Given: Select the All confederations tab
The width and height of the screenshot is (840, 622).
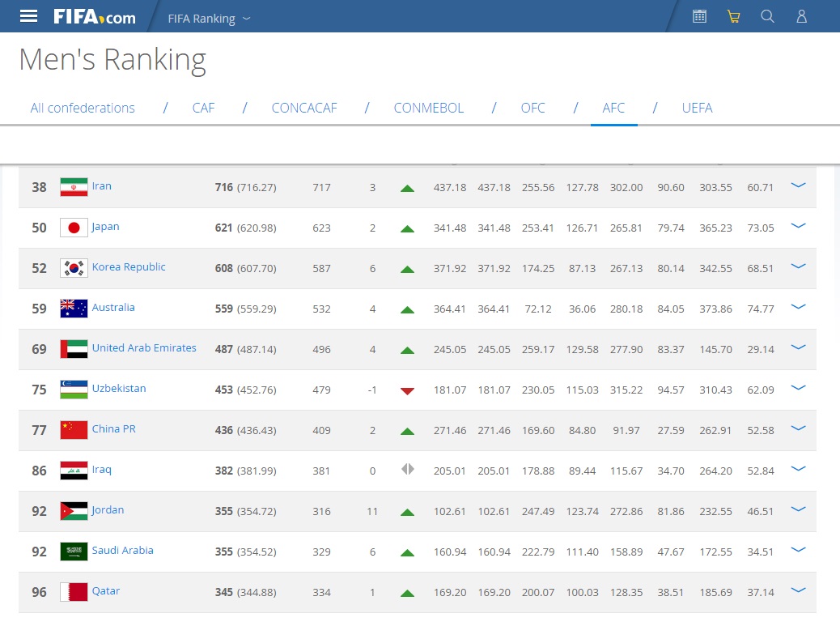Looking at the screenshot, I should (83, 108).
